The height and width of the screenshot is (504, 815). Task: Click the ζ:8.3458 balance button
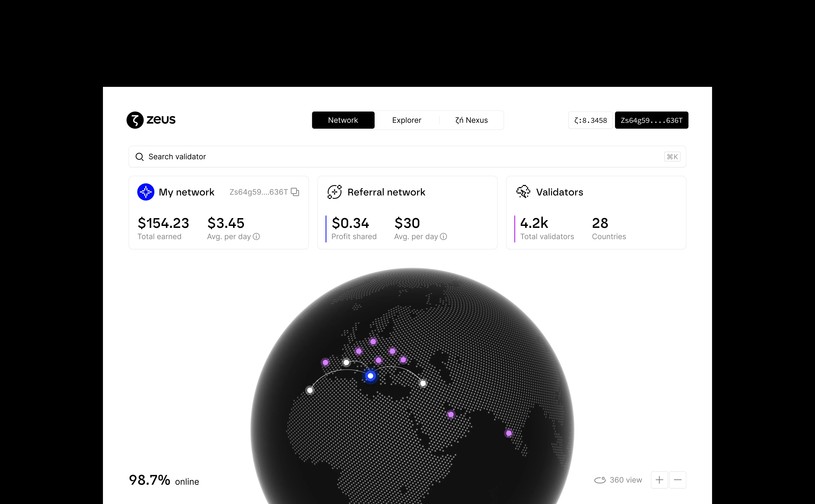pos(590,120)
